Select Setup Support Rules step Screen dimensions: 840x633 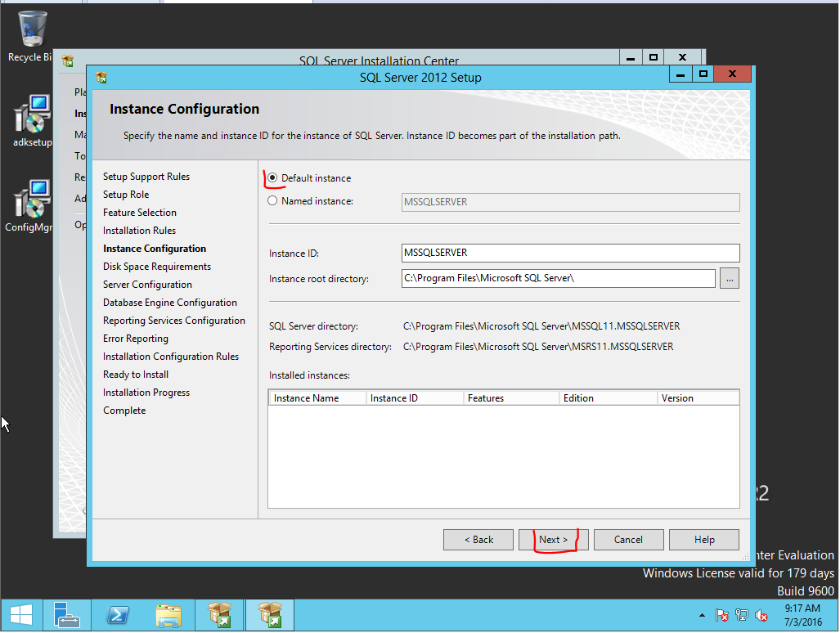[146, 176]
